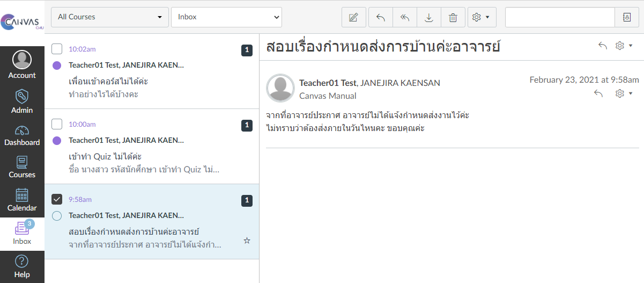644x283 pixels.
Task: Click the compose new message icon
Action: click(353, 17)
